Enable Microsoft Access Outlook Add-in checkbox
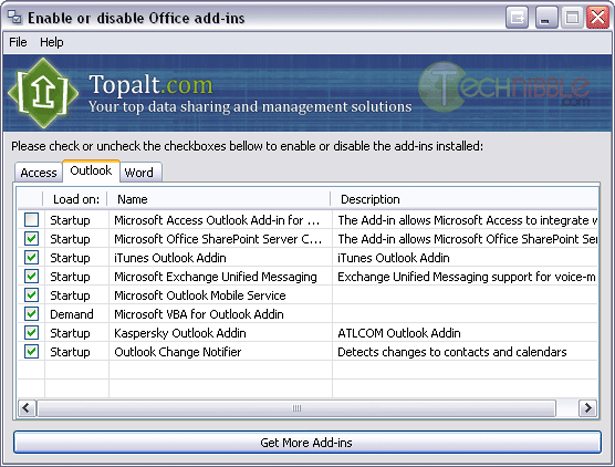 tap(31, 220)
